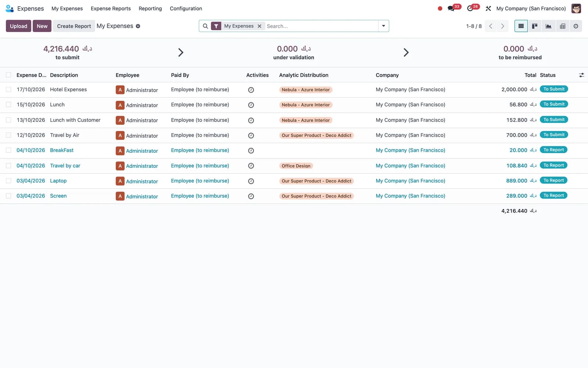Open My Expenses settings gear
This screenshot has width=588, height=368.
click(x=138, y=26)
